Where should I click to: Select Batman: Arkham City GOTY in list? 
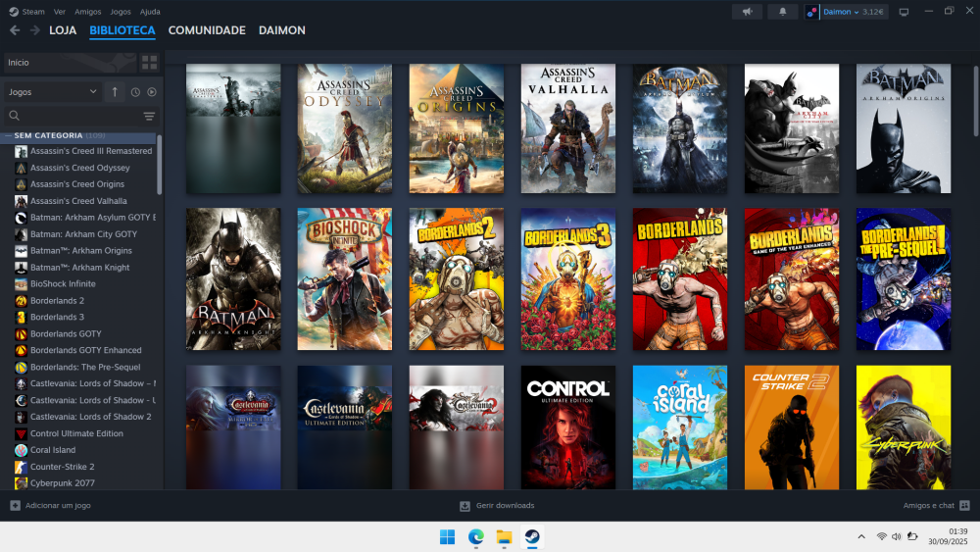pyautogui.click(x=85, y=233)
